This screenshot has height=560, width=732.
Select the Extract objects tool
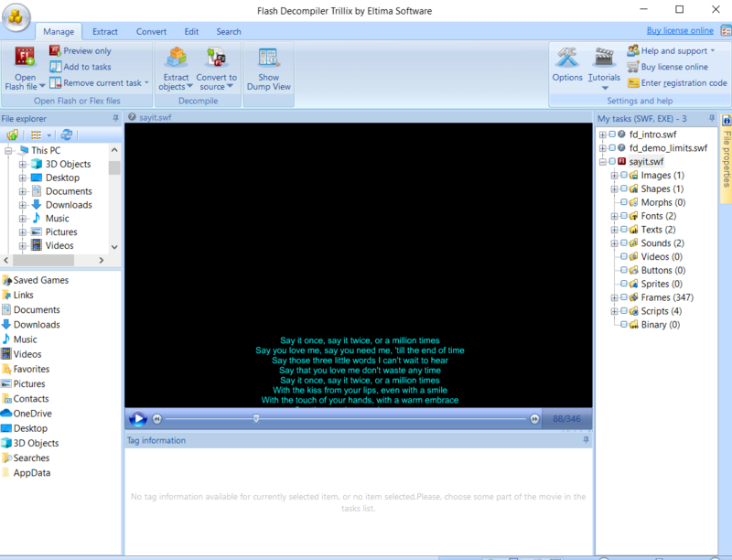point(175,64)
